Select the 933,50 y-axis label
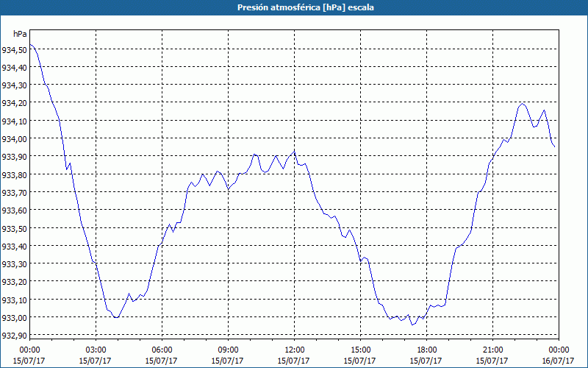Screen dimensions: 588x368 14,228
